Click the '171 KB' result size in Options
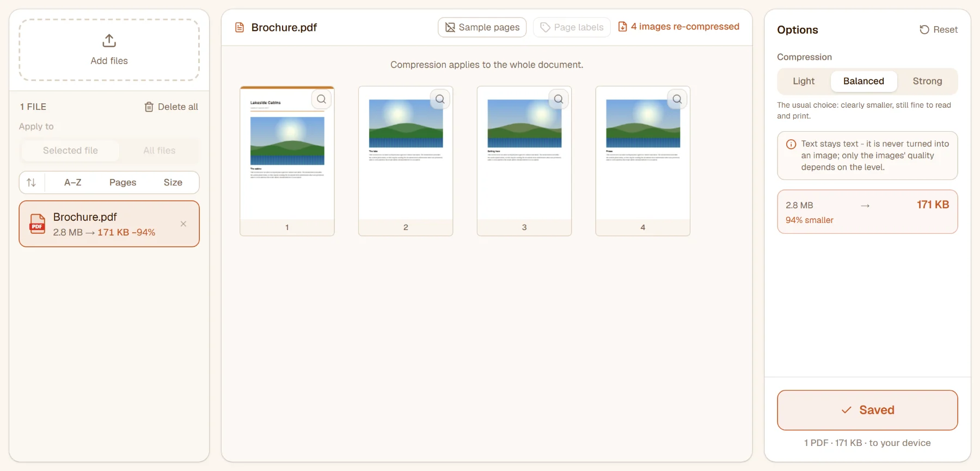The width and height of the screenshot is (980, 471). pos(933,204)
